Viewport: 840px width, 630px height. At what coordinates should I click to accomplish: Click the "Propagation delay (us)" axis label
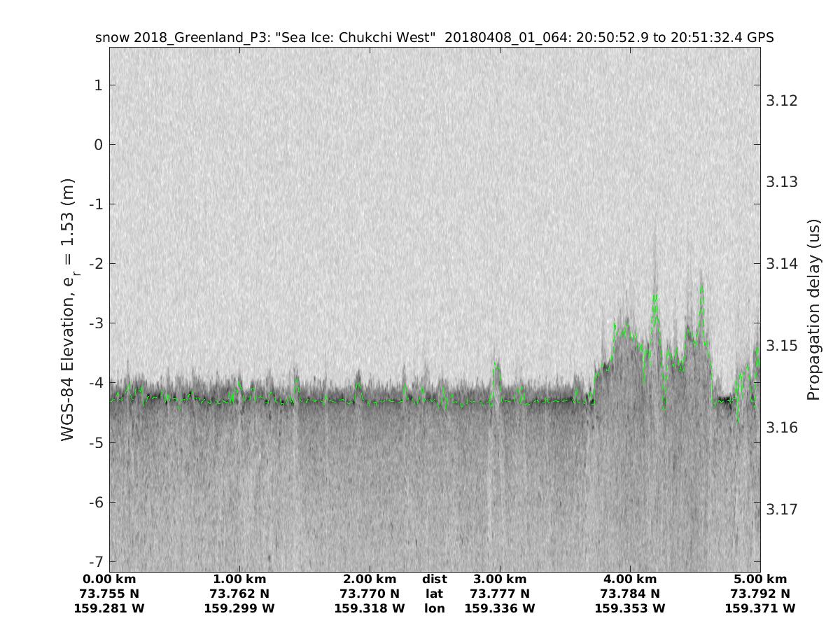813,309
